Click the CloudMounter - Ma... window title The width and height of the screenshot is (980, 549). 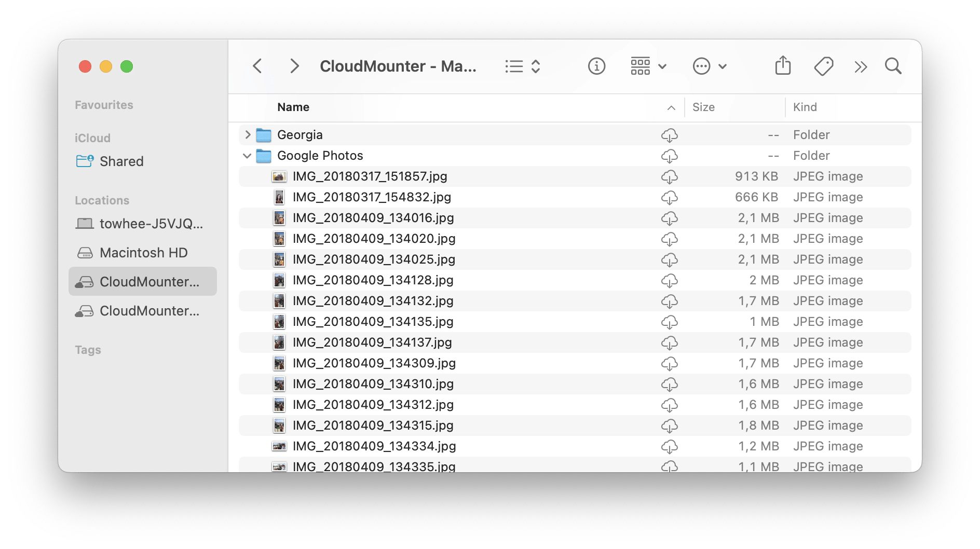tap(398, 66)
